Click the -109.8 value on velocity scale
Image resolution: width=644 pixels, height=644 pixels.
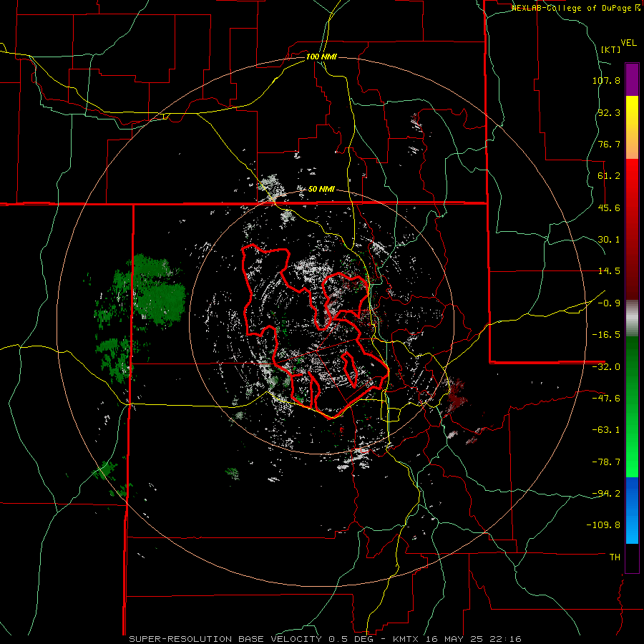(603, 525)
